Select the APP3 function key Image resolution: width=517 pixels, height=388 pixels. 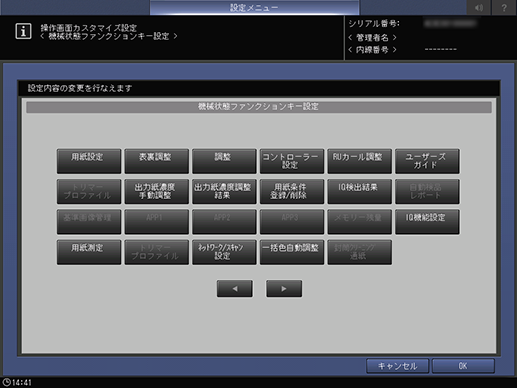292,222
